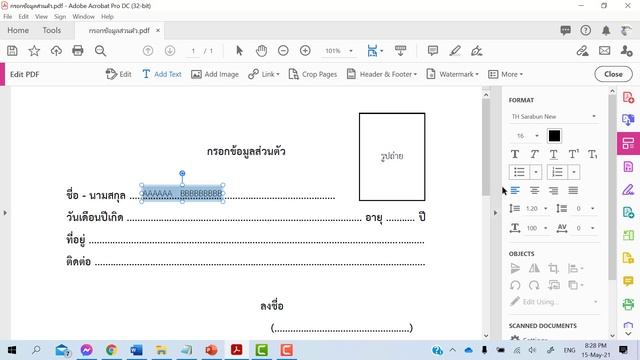
Task: Click the Add Image tool
Action: pos(215,74)
